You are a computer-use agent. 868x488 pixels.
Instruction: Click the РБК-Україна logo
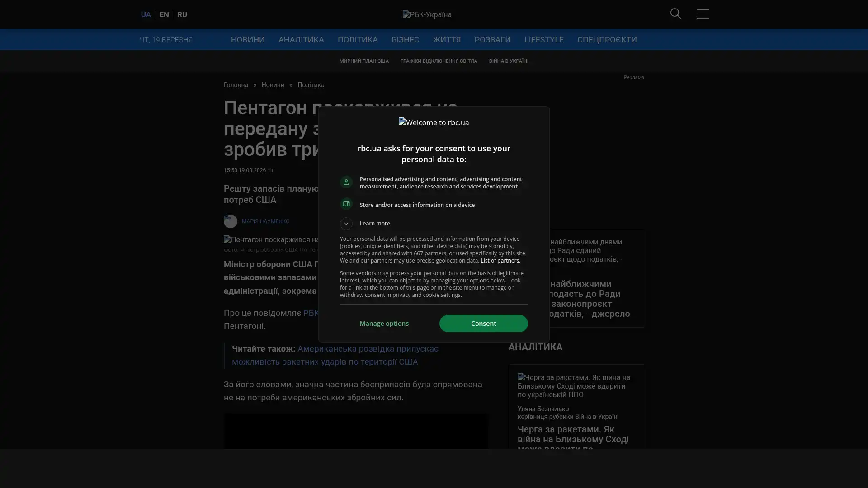point(427,14)
